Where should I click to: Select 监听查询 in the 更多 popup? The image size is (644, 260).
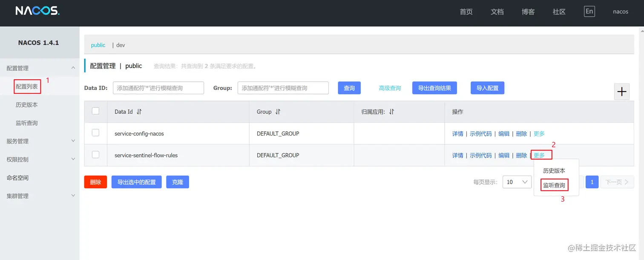click(x=554, y=185)
